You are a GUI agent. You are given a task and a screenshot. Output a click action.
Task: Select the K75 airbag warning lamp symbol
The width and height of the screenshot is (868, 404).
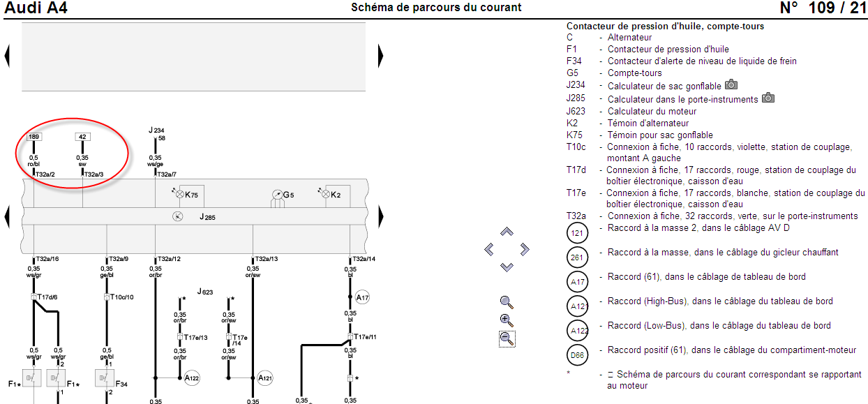[178, 194]
